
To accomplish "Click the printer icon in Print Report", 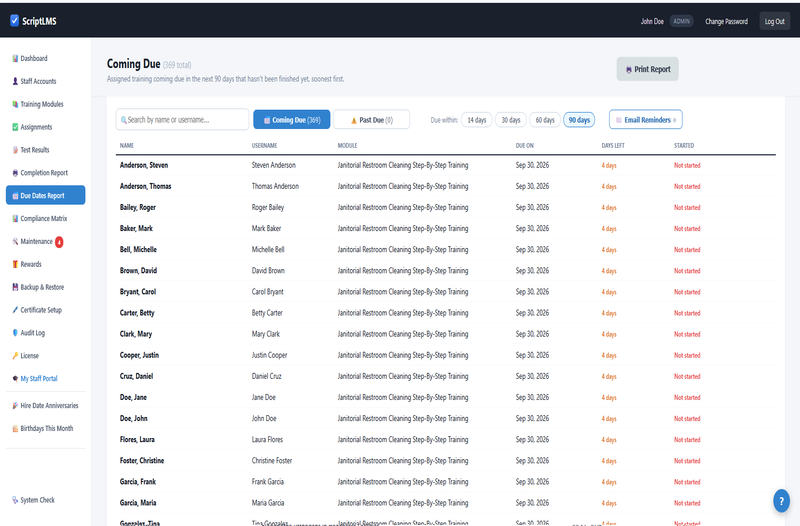I will tap(629, 69).
